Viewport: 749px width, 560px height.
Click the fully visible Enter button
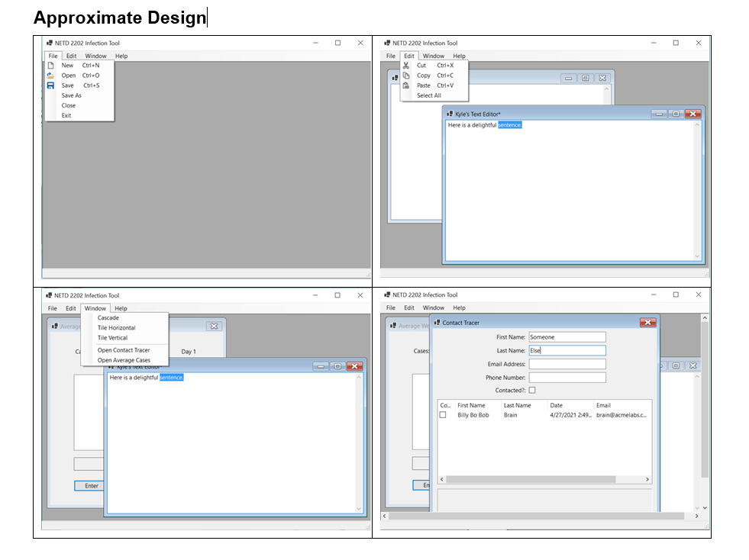pos(89,485)
